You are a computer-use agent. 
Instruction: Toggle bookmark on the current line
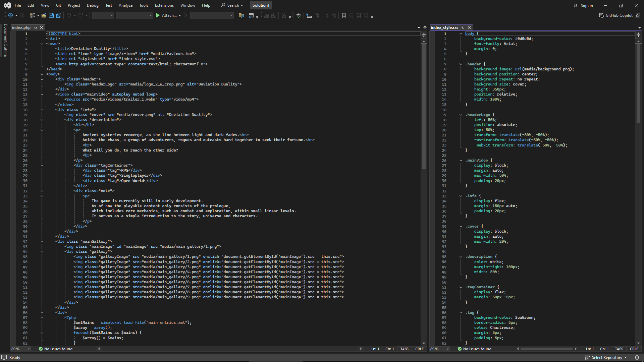point(343,15)
